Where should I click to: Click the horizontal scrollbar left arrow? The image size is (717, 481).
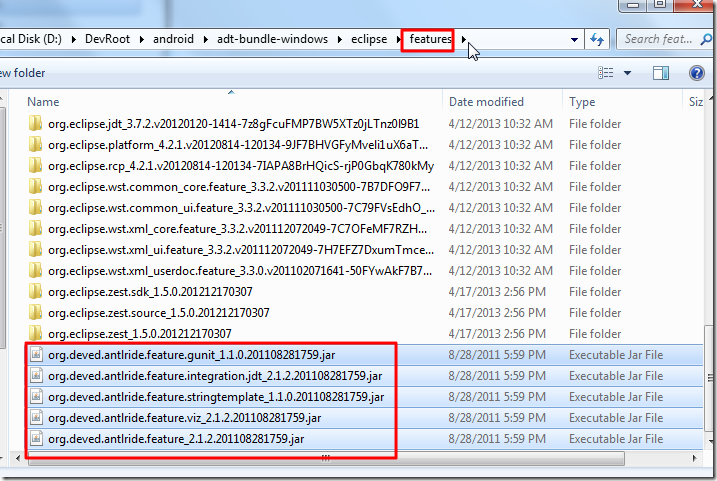coord(18,458)
